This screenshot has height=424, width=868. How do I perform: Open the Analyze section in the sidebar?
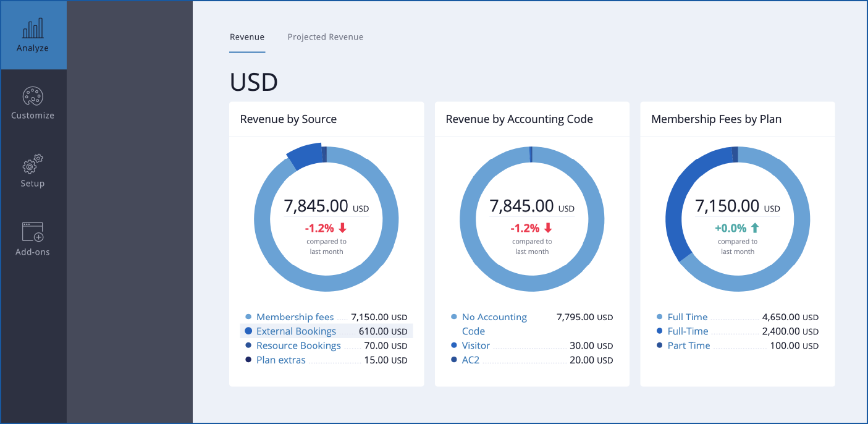32,35
